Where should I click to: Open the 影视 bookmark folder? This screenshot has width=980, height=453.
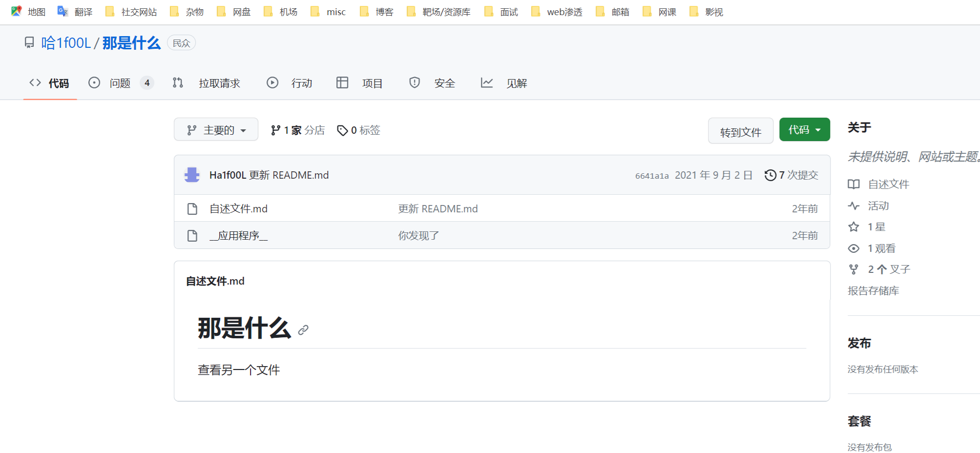(706, 12)
